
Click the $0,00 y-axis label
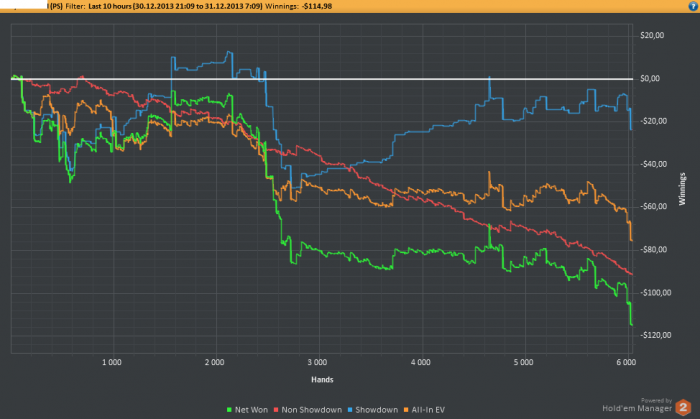tap(650, 79)
